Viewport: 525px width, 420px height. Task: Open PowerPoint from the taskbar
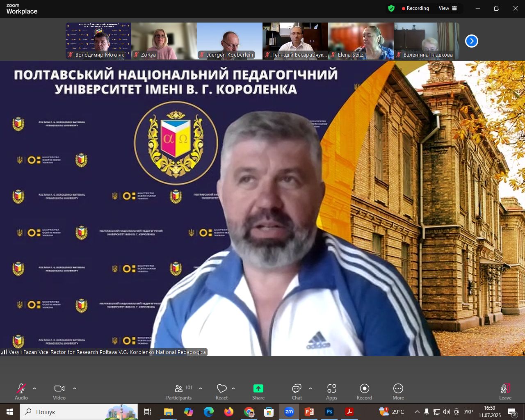point(309,412)
